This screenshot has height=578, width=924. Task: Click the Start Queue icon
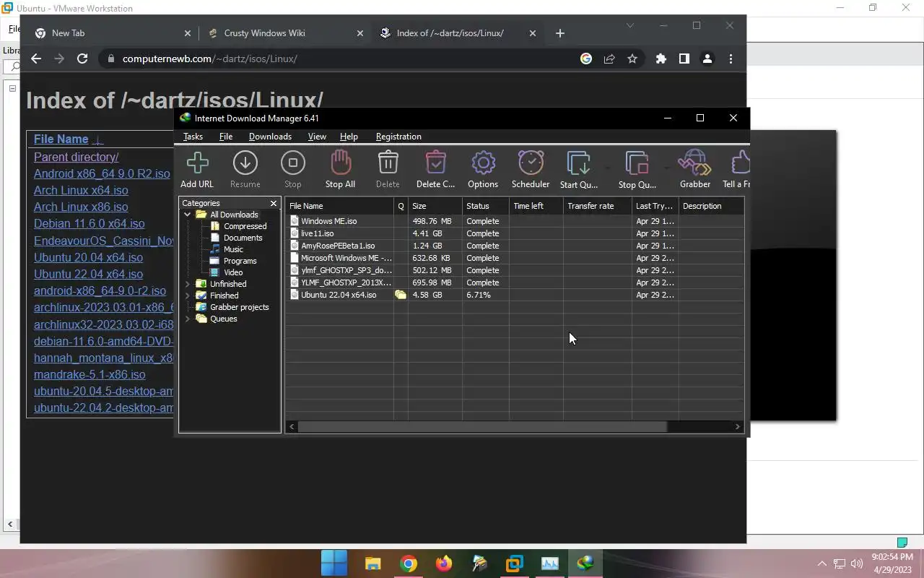(579, 163)
